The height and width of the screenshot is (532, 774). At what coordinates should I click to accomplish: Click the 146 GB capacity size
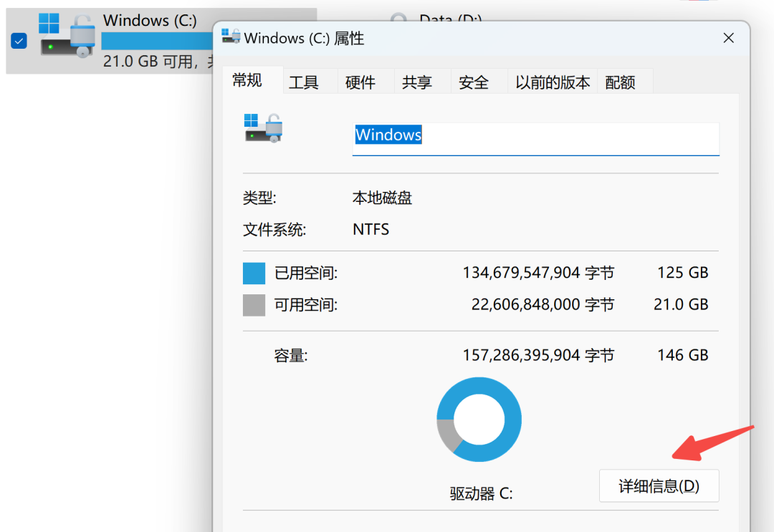[x=683, y=355]
